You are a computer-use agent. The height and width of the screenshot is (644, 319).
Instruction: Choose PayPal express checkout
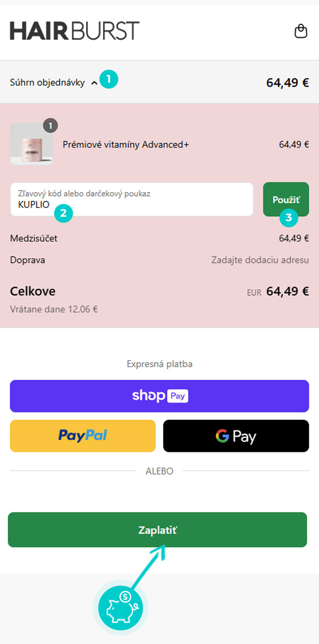[x=83, y=435]
